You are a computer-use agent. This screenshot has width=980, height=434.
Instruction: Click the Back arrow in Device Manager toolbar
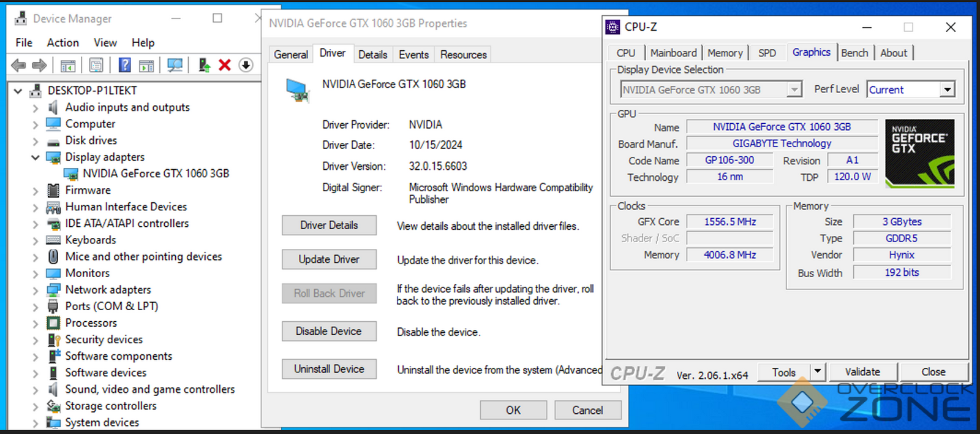pos(19,65)
